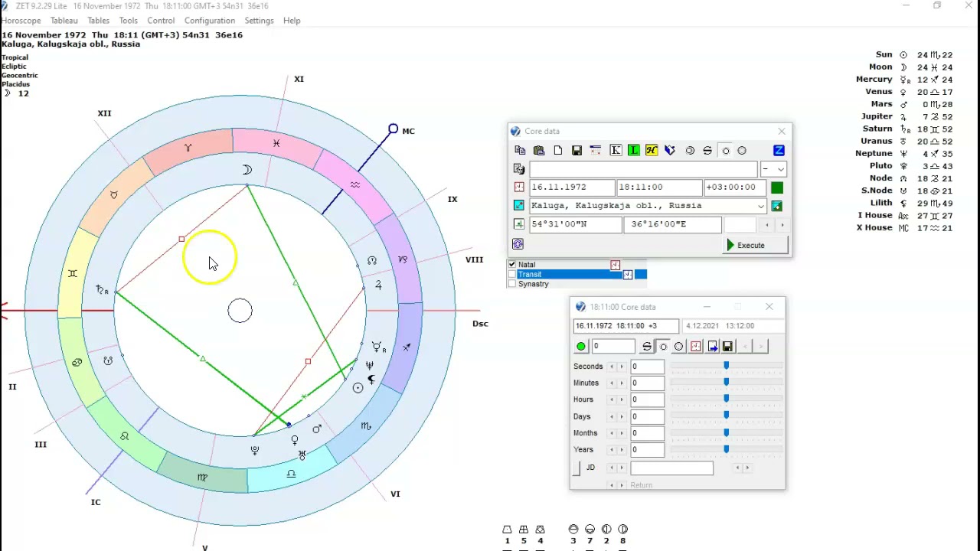Open the Help menu

[x=292, y=21]
